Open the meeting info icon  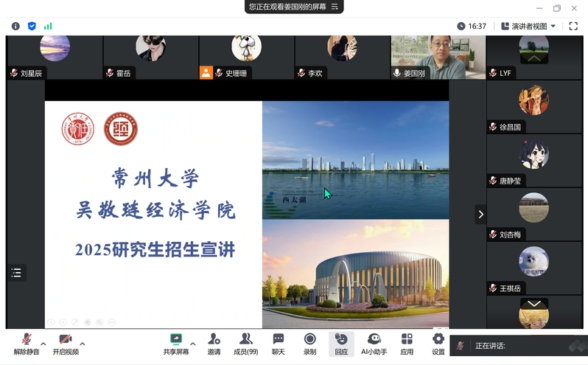coord(15,27)
